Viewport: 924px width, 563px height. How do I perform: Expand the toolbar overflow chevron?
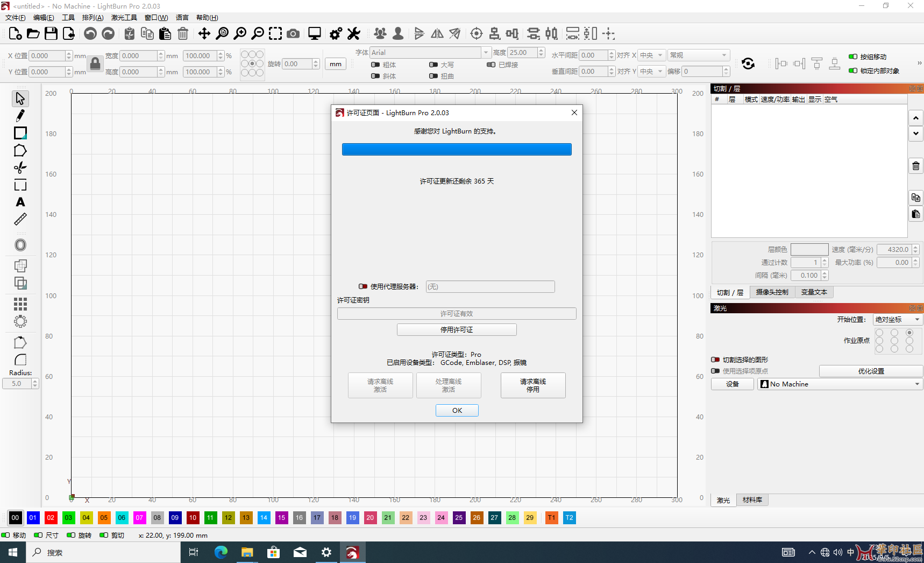coord(919,63)
